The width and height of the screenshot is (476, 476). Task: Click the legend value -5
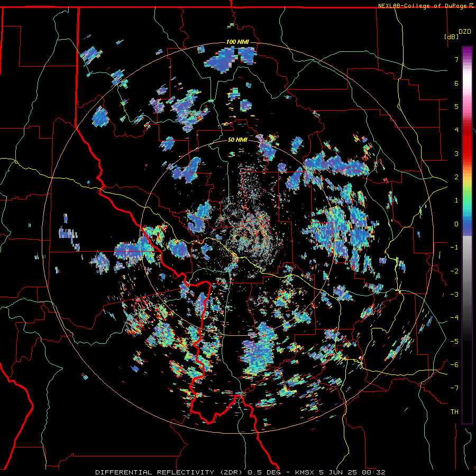tap(454, 342)
